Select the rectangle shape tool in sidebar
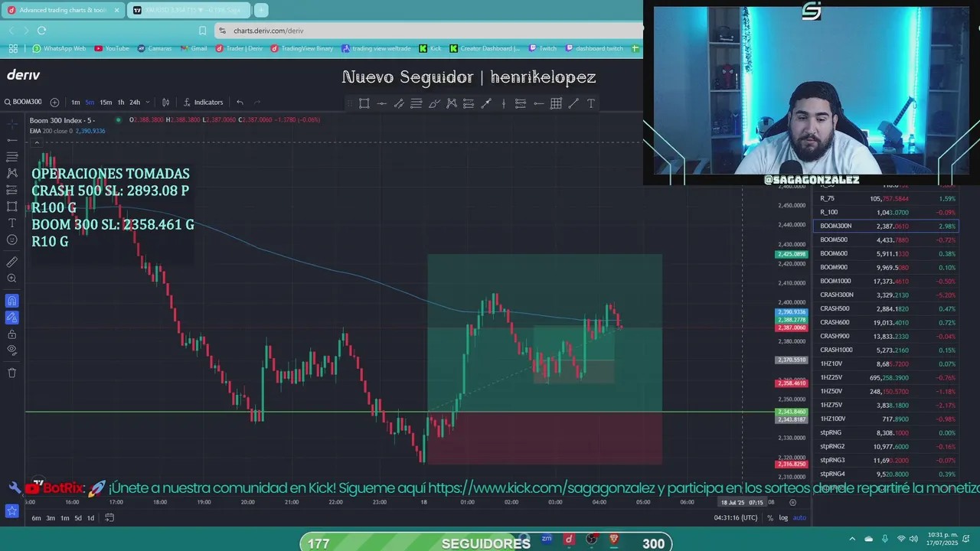 coord(11,207)
